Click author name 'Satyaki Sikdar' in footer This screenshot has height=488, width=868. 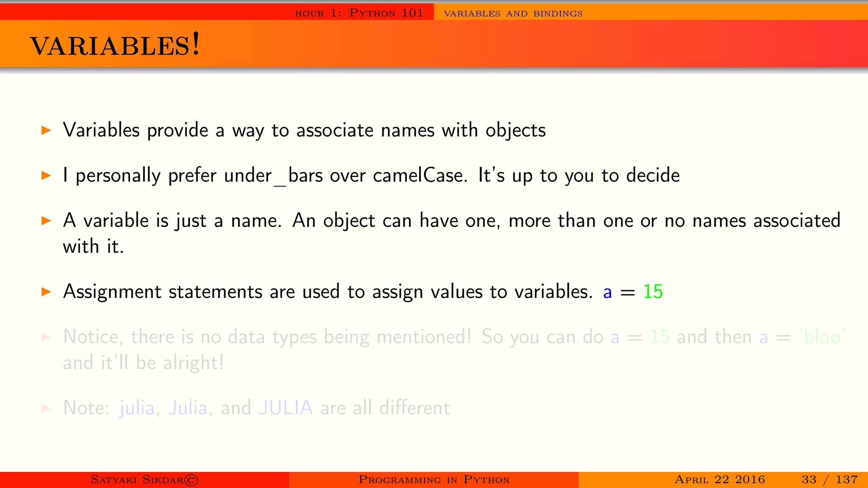[x=137, y=480]
